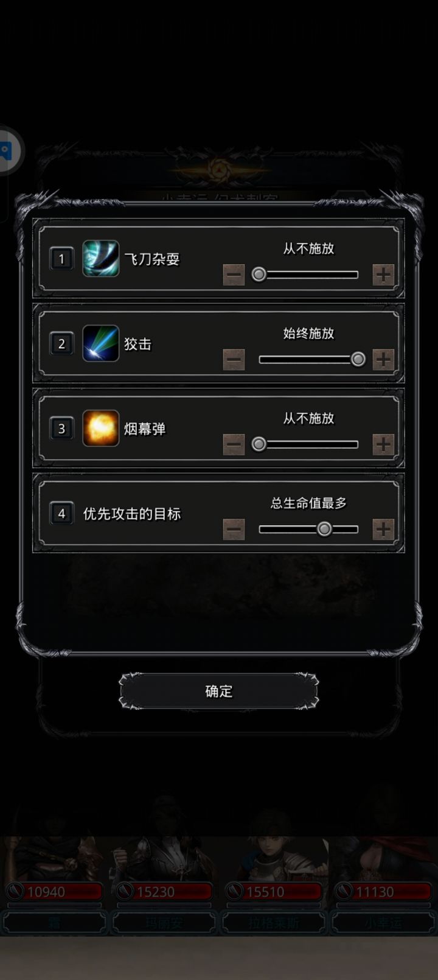The width and height of the screenshot is (438, 980).
Task: Confirm settings with the 确定 button
Action: point(218,691)
